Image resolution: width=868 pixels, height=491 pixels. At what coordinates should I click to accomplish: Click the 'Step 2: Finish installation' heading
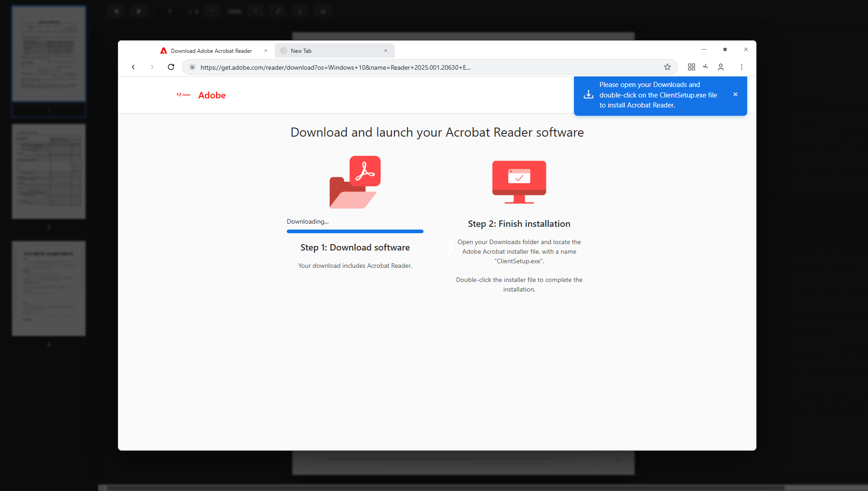coord(519,224)
